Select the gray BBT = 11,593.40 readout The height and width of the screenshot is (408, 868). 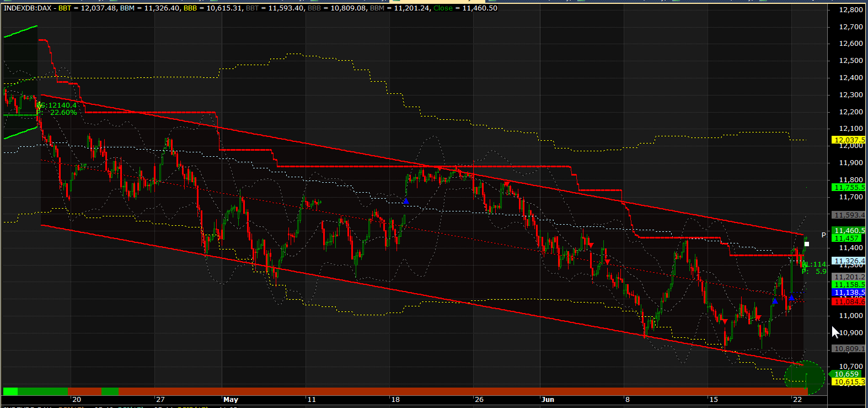pos(275,8)
